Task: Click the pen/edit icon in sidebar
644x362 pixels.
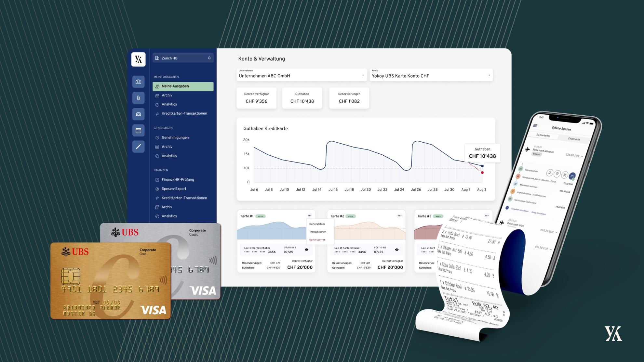Action: coord(139,147)
